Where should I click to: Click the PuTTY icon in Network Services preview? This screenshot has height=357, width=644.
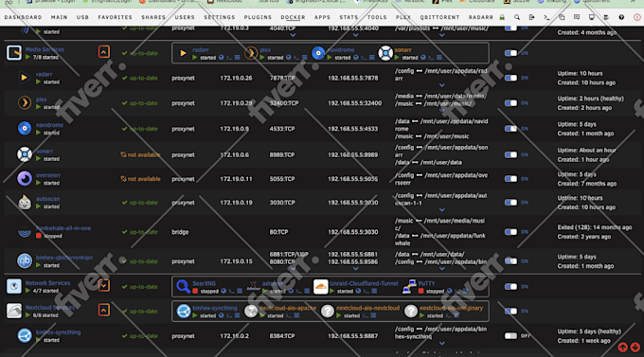(409, 286)
